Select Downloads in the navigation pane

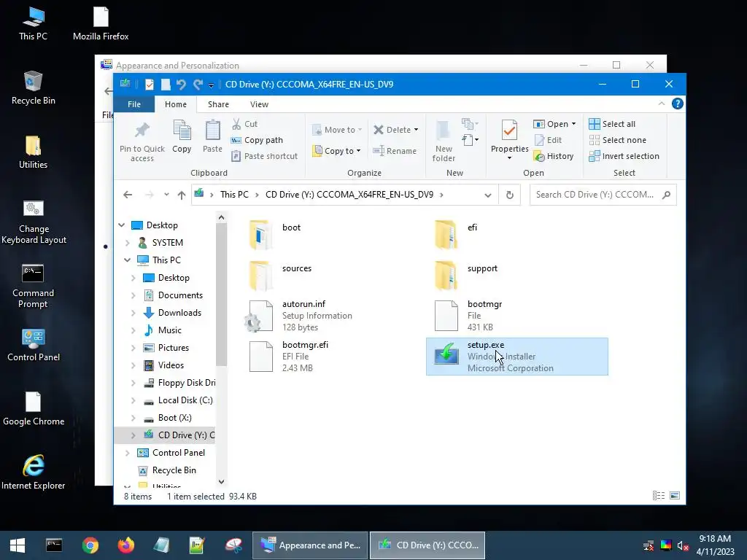point(179,313)
